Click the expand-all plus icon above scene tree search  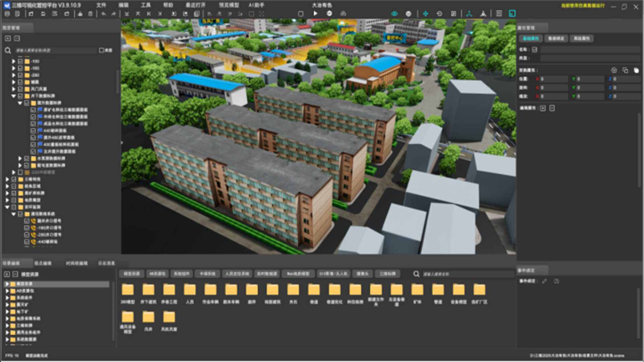8,38
